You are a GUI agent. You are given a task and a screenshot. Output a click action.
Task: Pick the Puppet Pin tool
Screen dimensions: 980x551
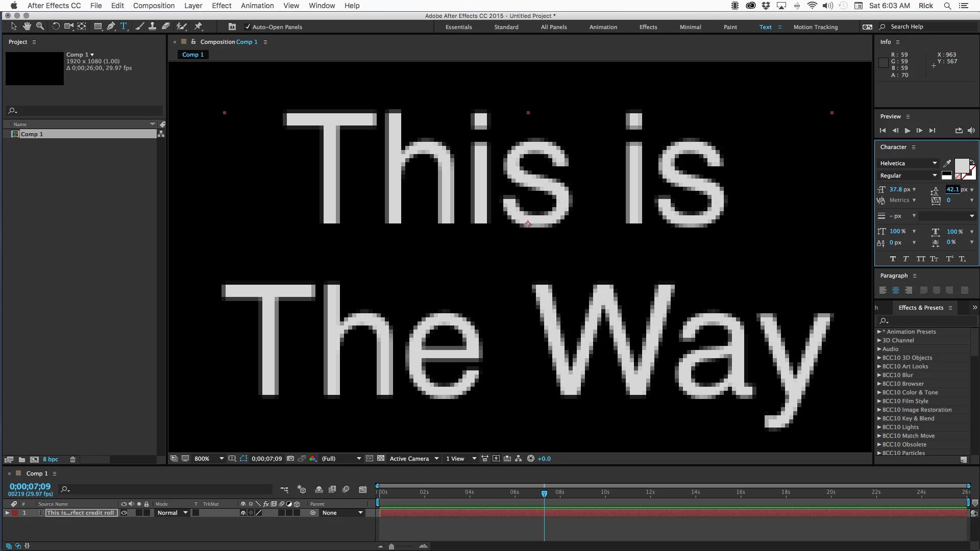coord(199,27)
